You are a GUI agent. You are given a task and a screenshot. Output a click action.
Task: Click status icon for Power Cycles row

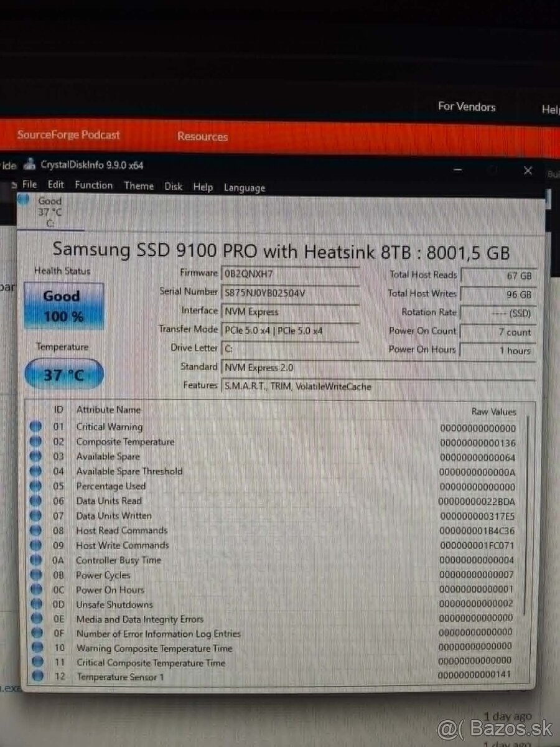(x=35, y=575)
